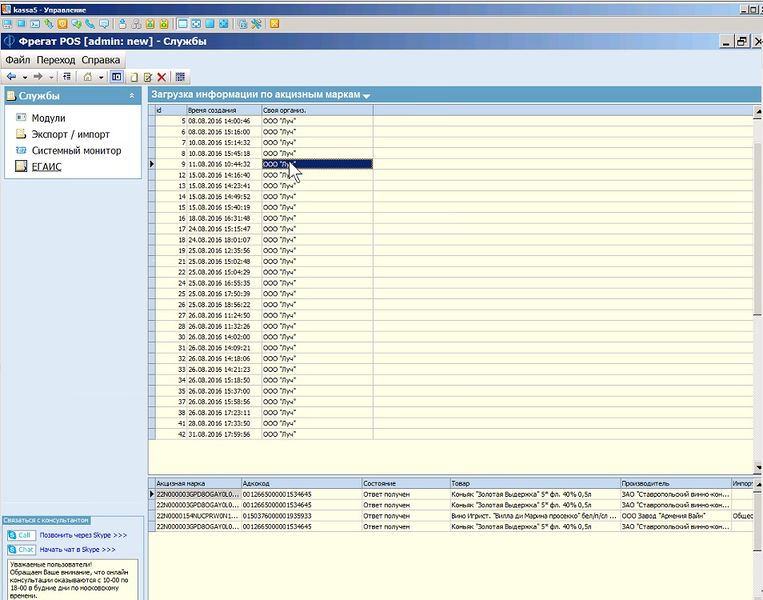Open the back arrow history dropdown
Image resolution: width=763 pixels, height=600 pixels.
25,77
